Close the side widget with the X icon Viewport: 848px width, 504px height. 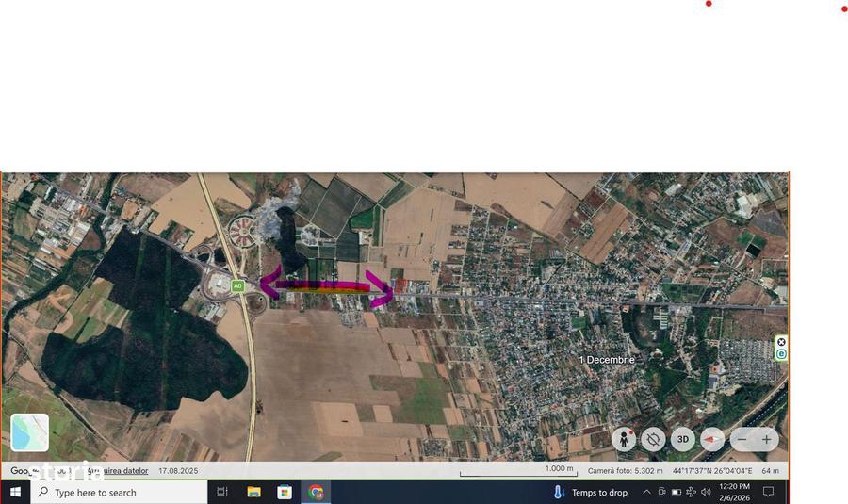(781, 342)
